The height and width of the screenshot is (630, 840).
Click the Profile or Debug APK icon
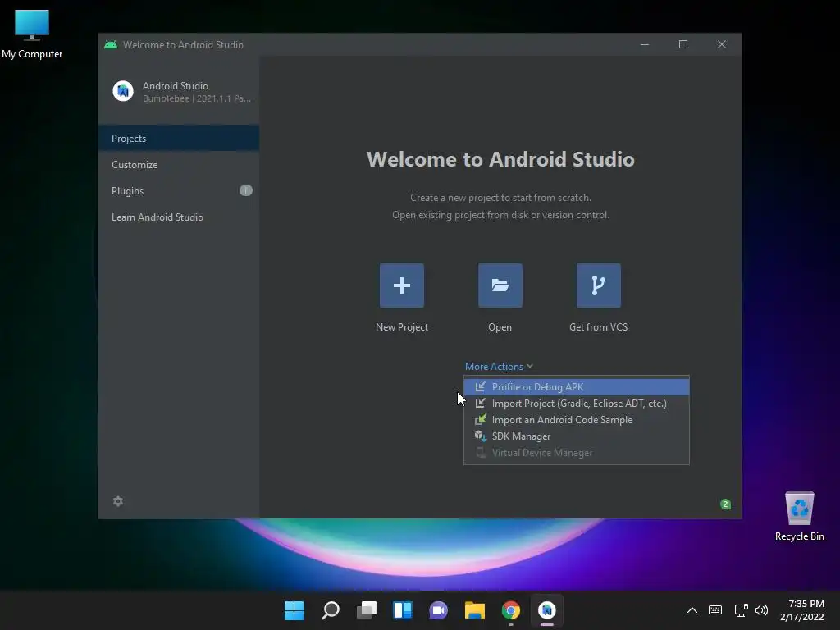click(x=480, y=387)
